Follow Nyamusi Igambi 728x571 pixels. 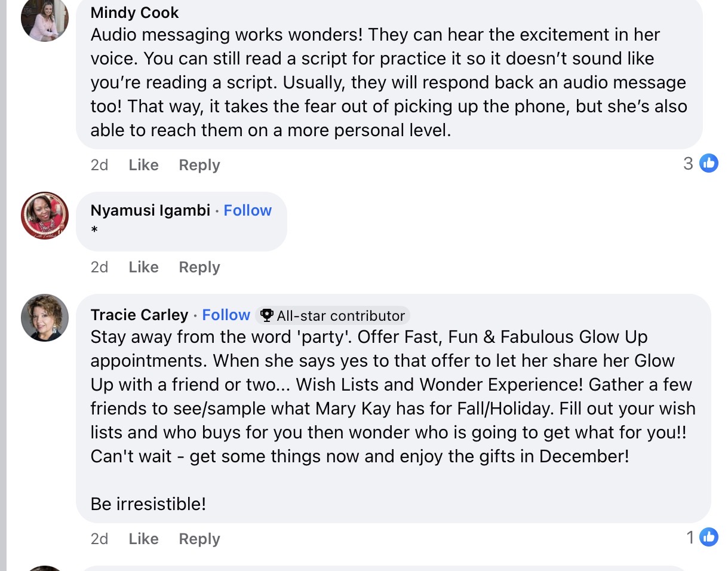pyautogui.click(x=247, y=210)
